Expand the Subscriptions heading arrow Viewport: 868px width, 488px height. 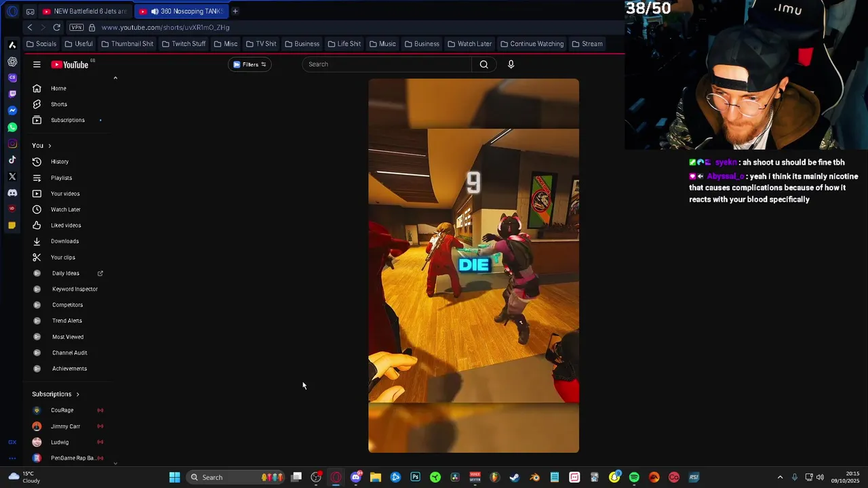(x=77, y=394)
